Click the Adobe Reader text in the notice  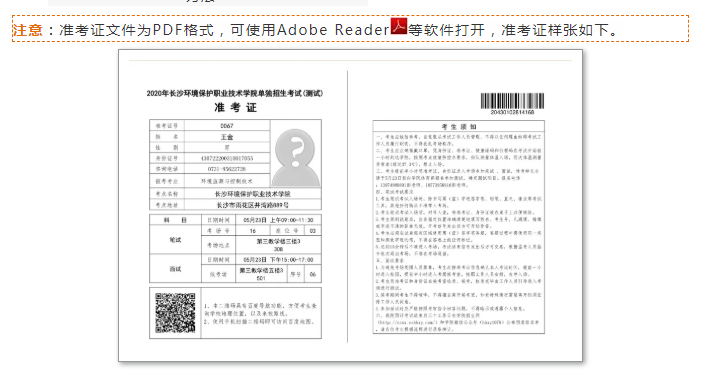[333, 30]
